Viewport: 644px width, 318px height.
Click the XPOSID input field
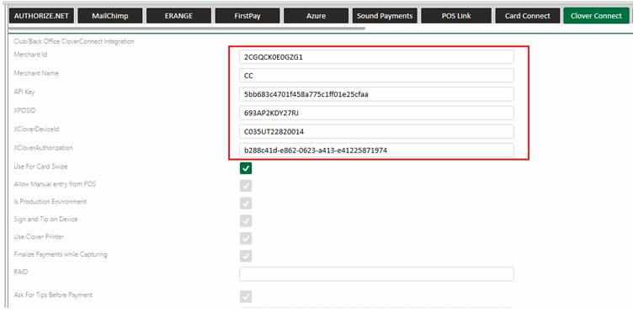[x=376, y=113]
